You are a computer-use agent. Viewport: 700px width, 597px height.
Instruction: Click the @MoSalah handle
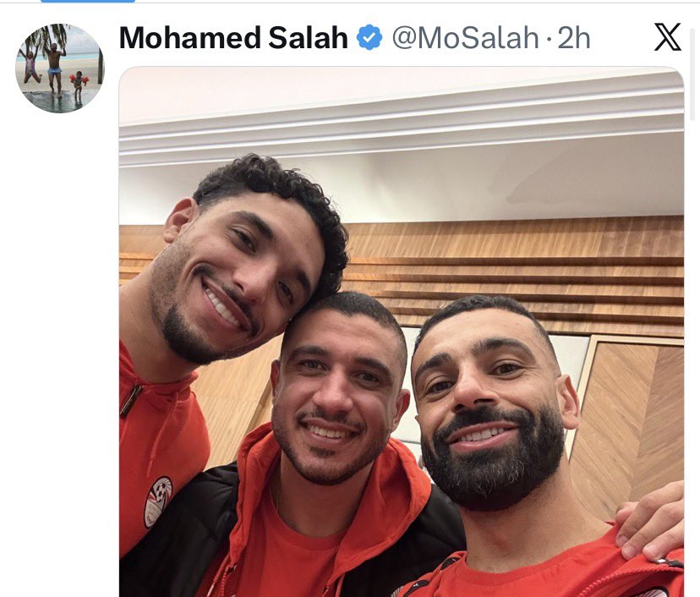point(466,37)
